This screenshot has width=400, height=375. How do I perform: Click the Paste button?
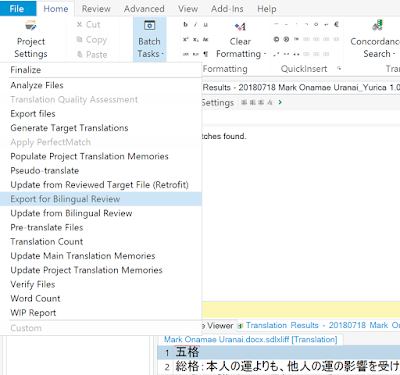[92, 55]
